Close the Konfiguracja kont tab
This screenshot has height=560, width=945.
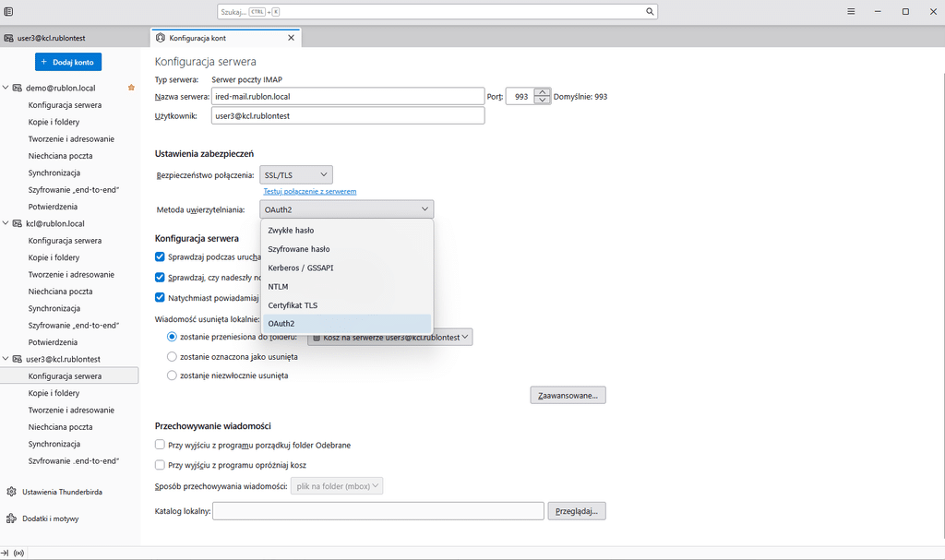(x=291, y=38)
